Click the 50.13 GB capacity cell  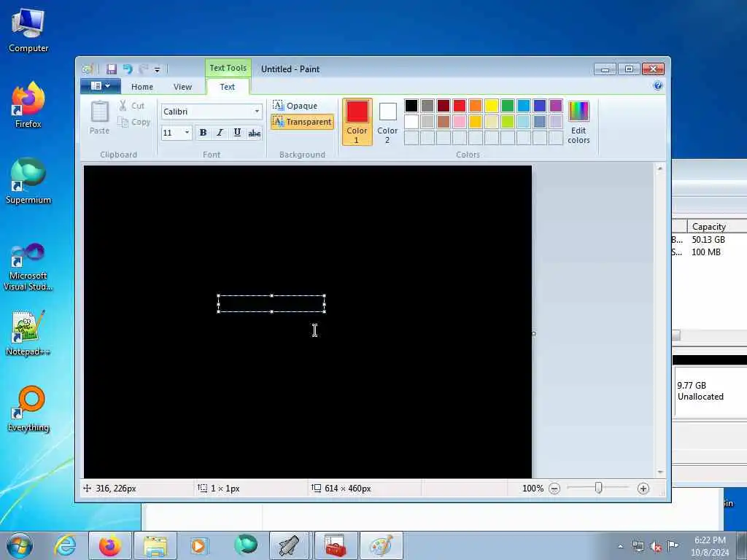coord(708,240)
